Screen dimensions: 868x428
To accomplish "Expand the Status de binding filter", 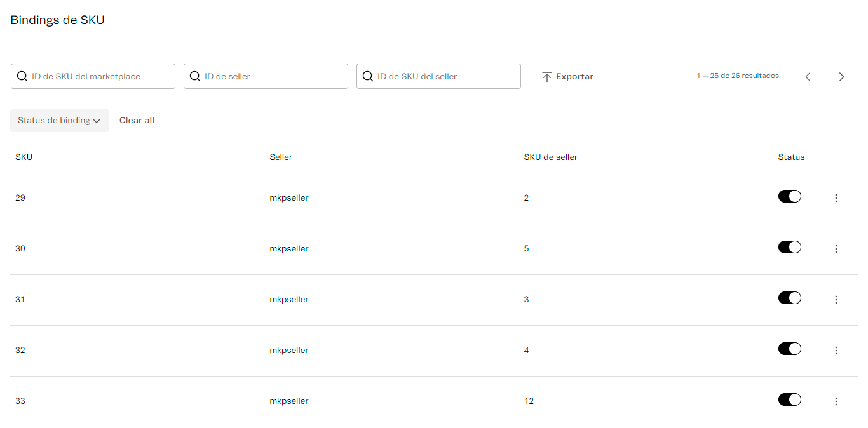I will click(x=59, y=121).
